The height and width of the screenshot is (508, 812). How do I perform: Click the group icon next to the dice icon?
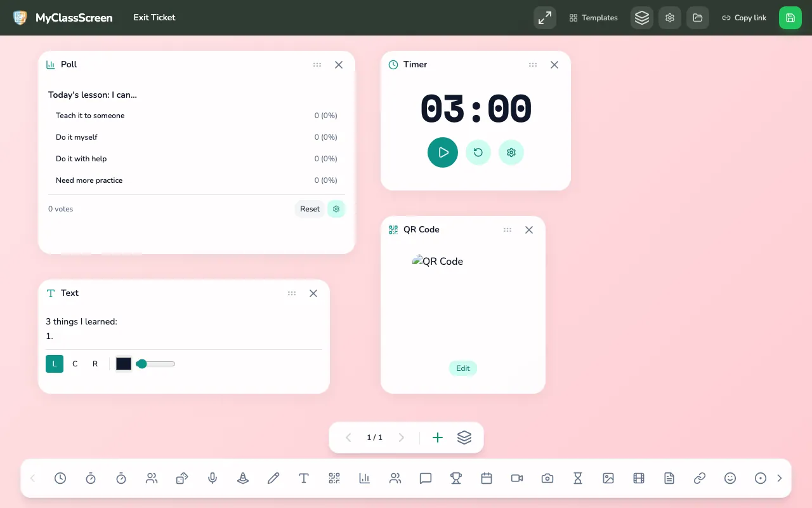[x=152, y=478]
